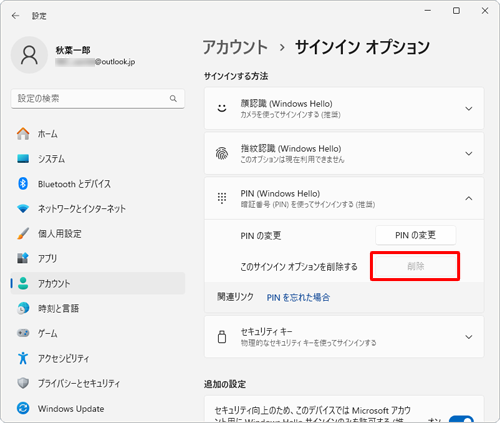Viewport: 500px width, 423px height.
Task: Click the 削除 button for PIN
Action: point(415,266)
